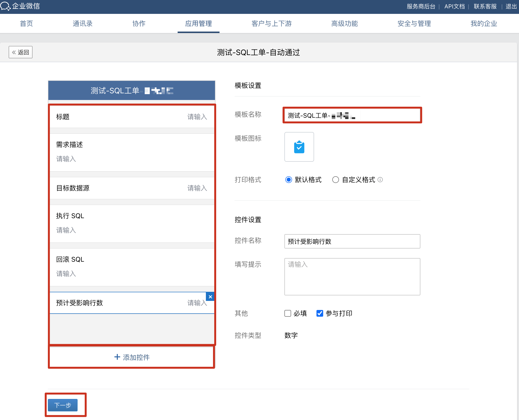Open the 客户与上下游 tab
Image resolution: width=519 pixels, height=420 pixels.
pyautogui.click(x=271, y=23)
